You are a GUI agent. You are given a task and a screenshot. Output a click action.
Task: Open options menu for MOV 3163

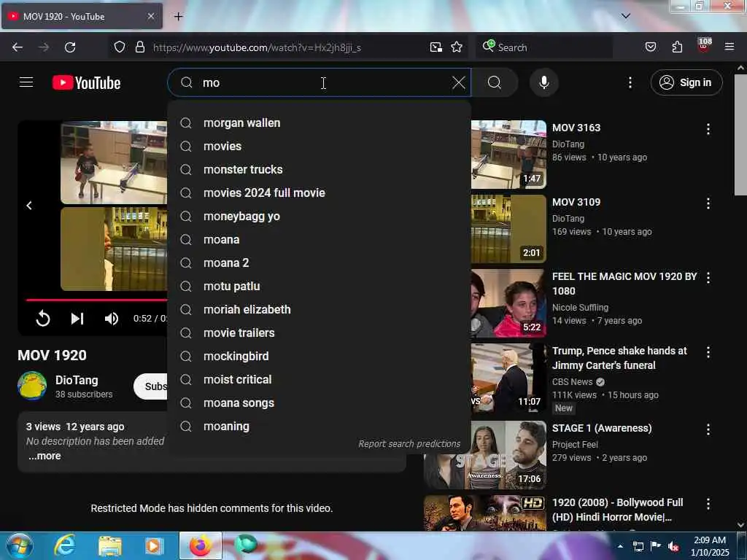(x=708, y=129)
